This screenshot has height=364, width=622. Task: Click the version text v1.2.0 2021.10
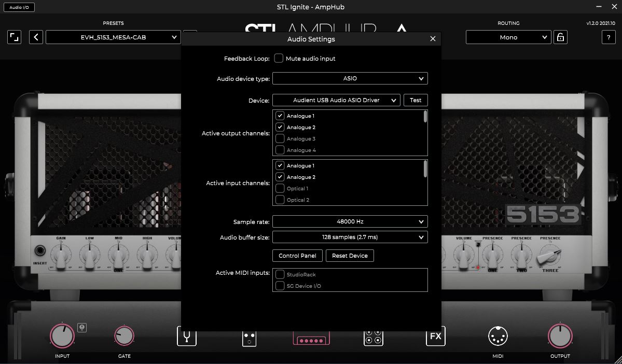[x=601, y=23]
